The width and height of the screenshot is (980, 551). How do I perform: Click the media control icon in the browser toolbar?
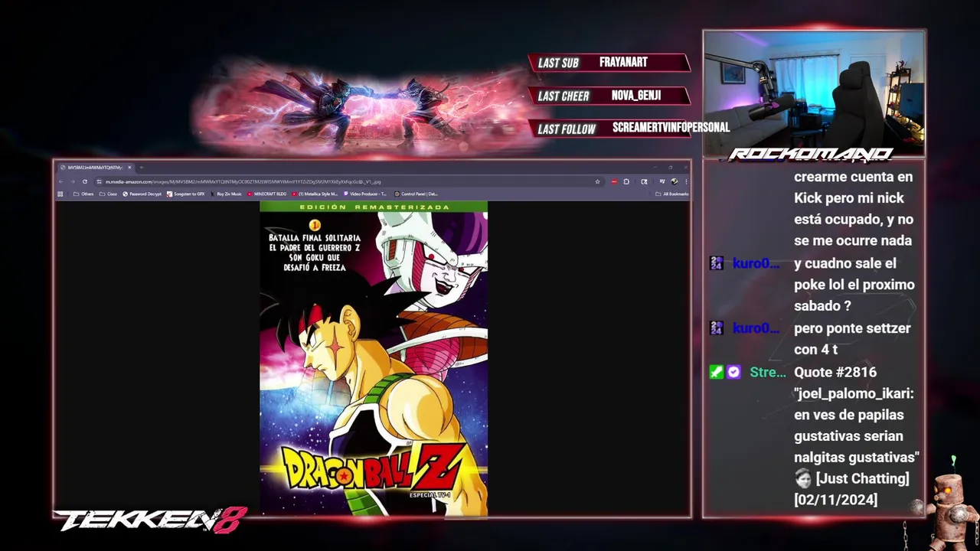click(x=662, y=181)
